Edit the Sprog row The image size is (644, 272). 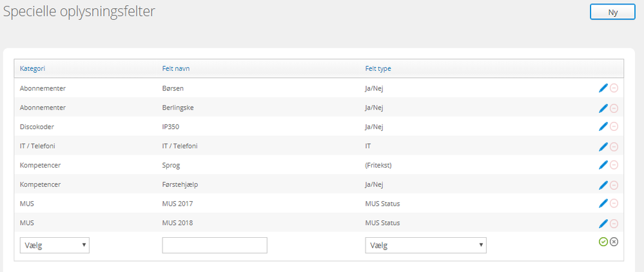[603, 165]
